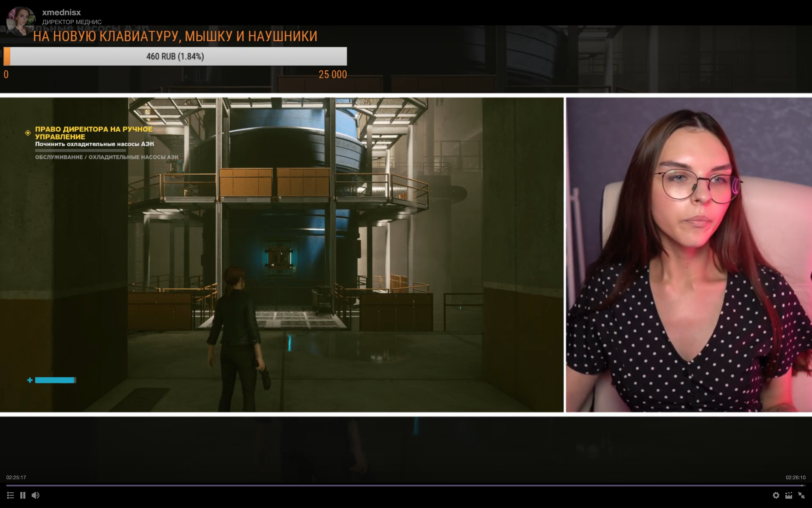Click objective Починить охладительные насосы АЭК
Screen dimensions: 812x508
[95, 144]
